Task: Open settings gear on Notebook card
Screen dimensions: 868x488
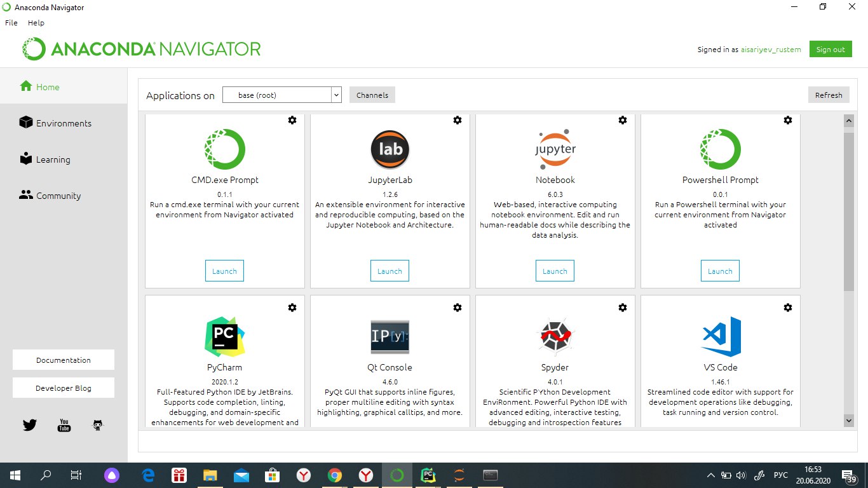Action: click(623, 120)
